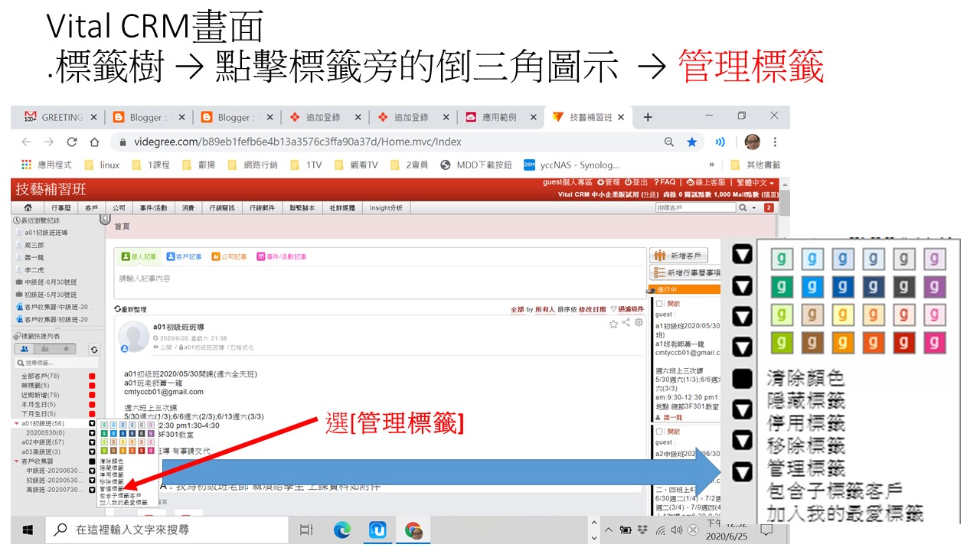Open the dropdown triangle beside a02中級班(57)

[92, 442]
